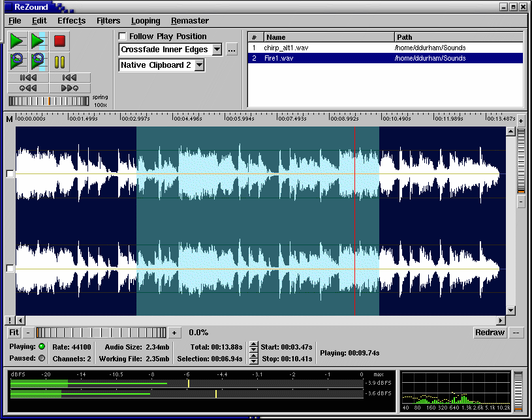
Task: Open the Native Clipboard 2 dropdown
Action: pyautogui.click(x=200, y=65)
